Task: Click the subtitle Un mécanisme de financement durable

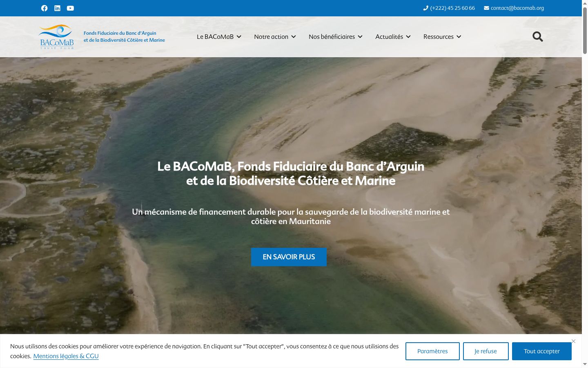Action: pos(291,216)
